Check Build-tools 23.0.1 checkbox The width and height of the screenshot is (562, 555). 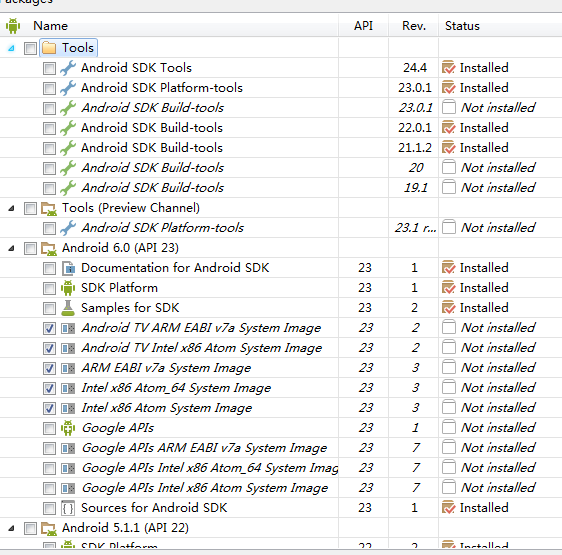click(49, 108)
